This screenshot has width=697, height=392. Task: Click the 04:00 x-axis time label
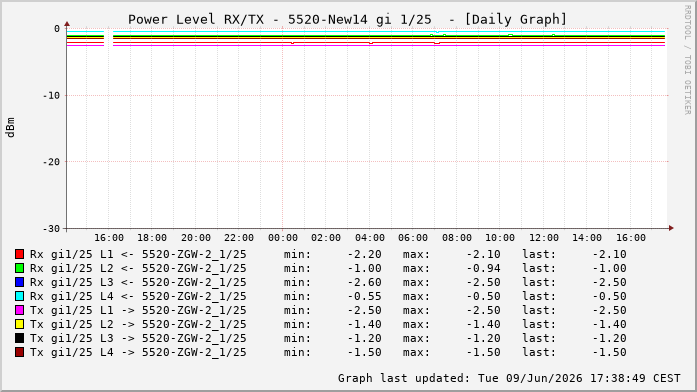click(369, 238)
